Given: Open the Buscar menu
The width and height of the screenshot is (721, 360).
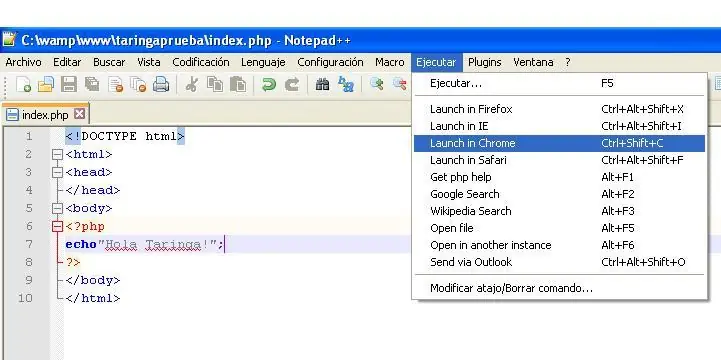Looking at the screenshot, I should (x=109, y=63).
